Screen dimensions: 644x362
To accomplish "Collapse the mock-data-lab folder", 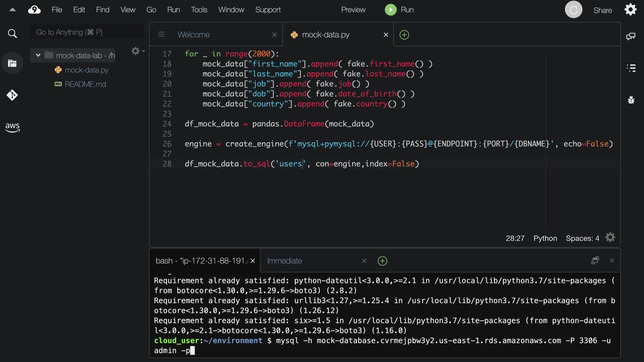I will coord(38,55).
